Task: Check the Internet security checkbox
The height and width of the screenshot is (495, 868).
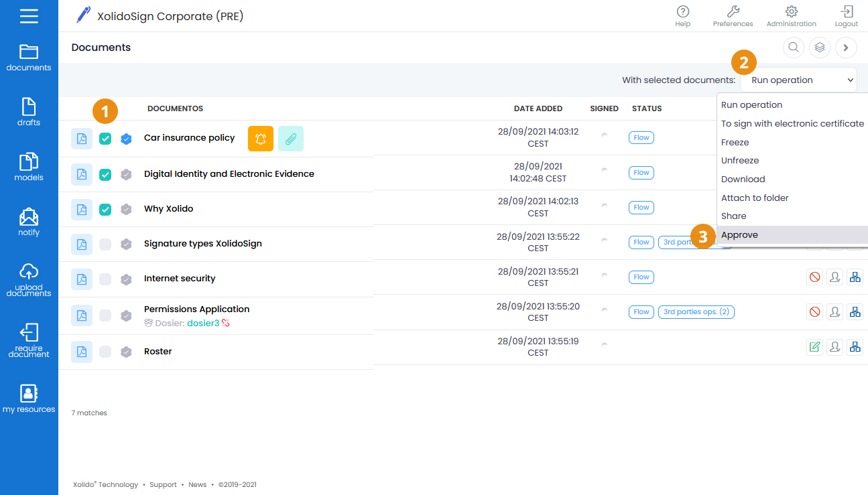Action: pos(105,279)
